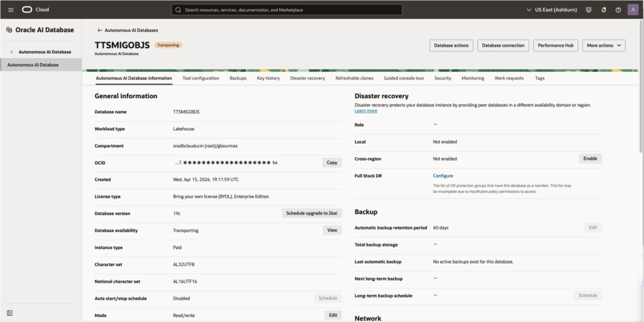This screenshot has width=644, height=322.
Task: Enable cross-region disaster recovery
Action: point(590,158)
